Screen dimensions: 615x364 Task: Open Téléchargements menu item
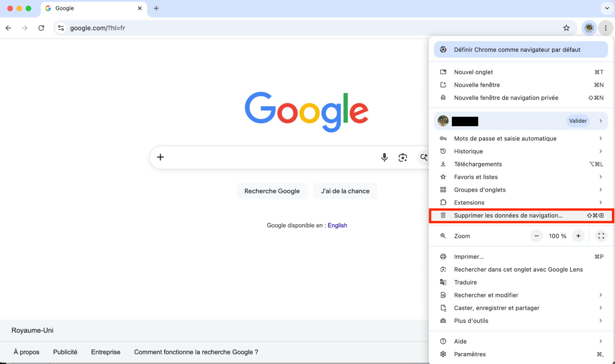point(521,164)
